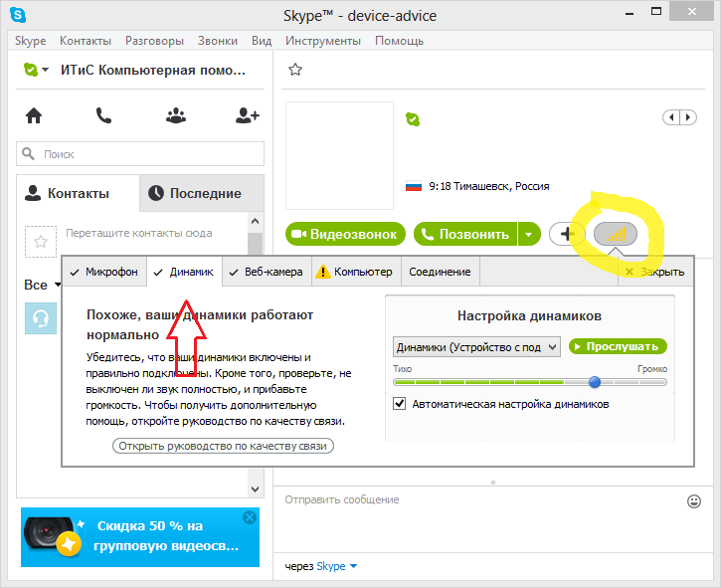Click the Скидка 50 % advertisement banner
This screenshot has height=588, width=721.
[x=140, y=537]
